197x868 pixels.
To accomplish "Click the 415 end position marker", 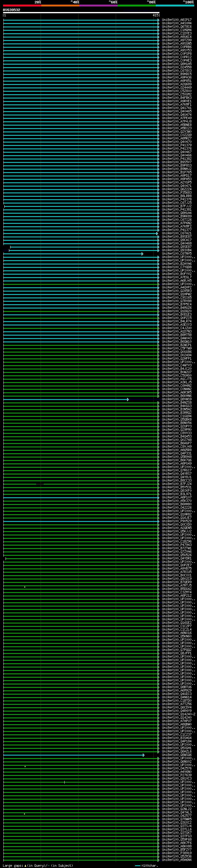I will coord(155,15).
